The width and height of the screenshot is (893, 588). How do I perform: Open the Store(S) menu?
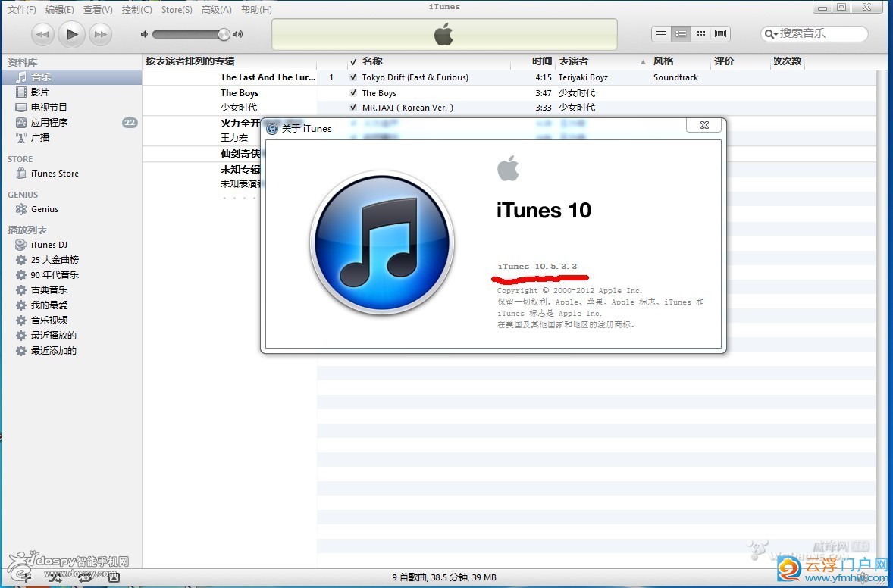(x=177, y=10)
